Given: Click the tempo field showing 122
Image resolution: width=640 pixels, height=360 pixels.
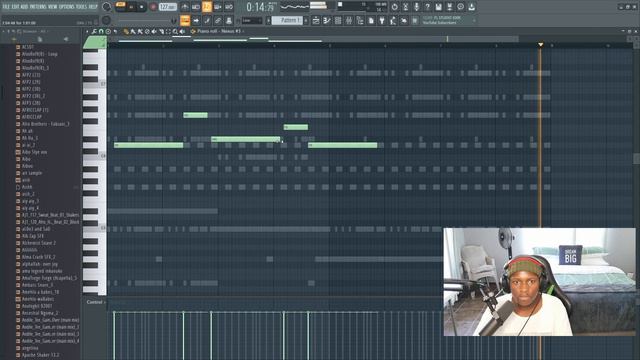Looking at the screenshot, I should point(167,7).
